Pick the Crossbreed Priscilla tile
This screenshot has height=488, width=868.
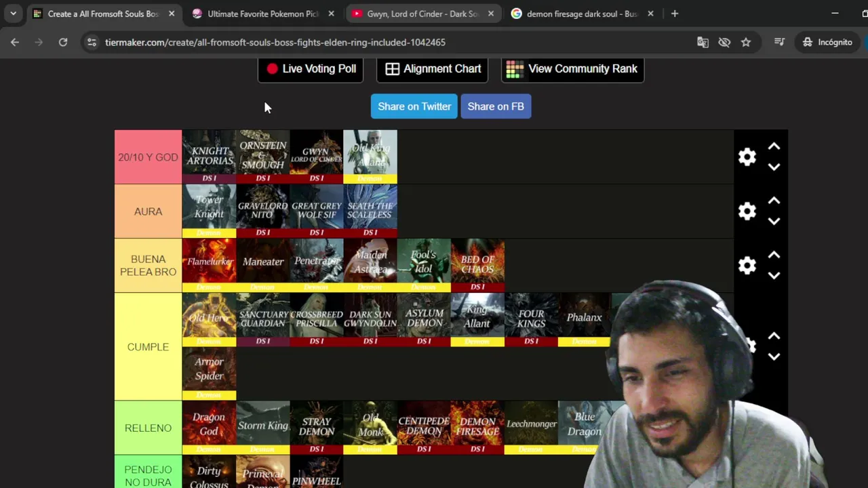tap(316, 319)
